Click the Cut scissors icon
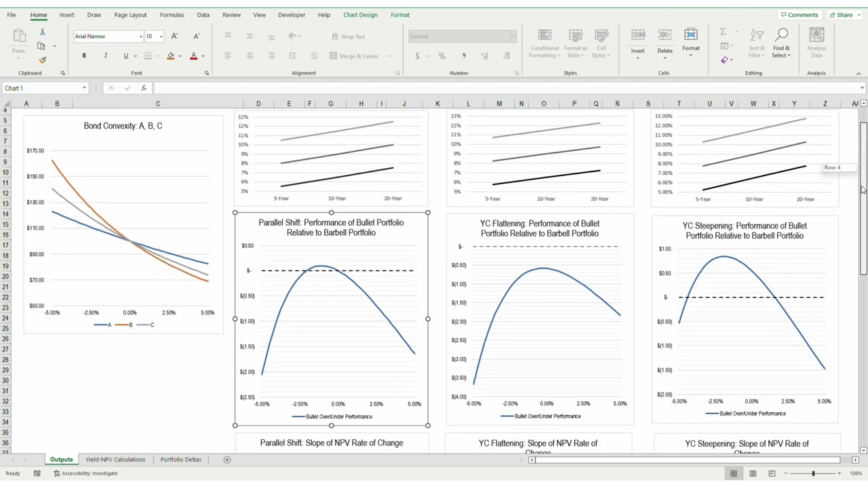 [x=42, y=32]
